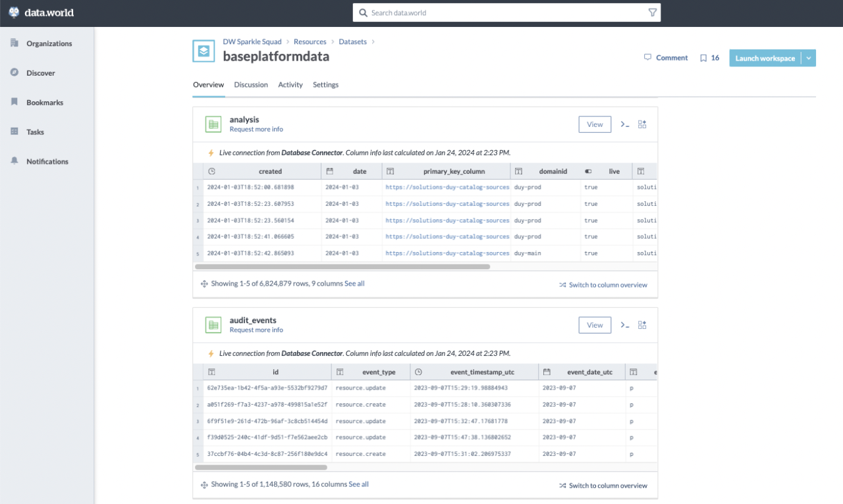
Task: Click Resources breadcrumb link
Action: point(310,41)
